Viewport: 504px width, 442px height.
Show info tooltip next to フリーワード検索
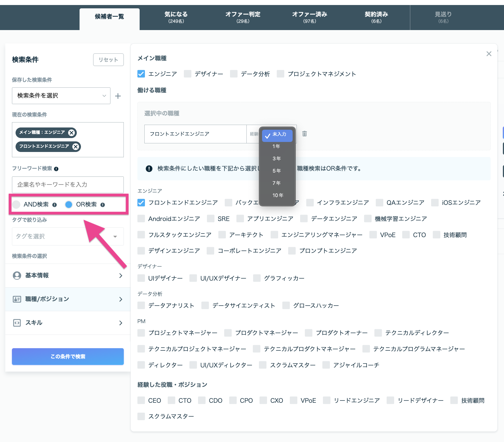pyautogui.click(x=56, y=169)
